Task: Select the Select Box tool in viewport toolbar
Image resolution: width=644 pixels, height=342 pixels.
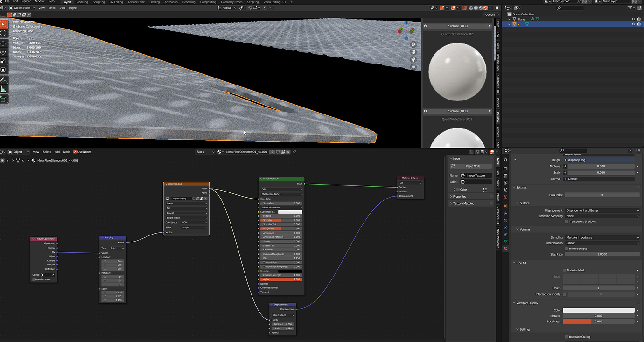Action: pos(3,24)
